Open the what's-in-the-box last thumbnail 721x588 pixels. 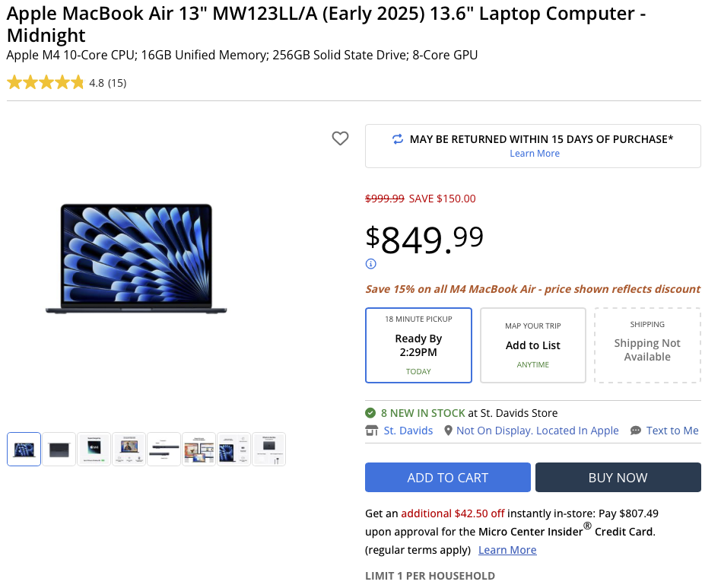click(269, 450)
